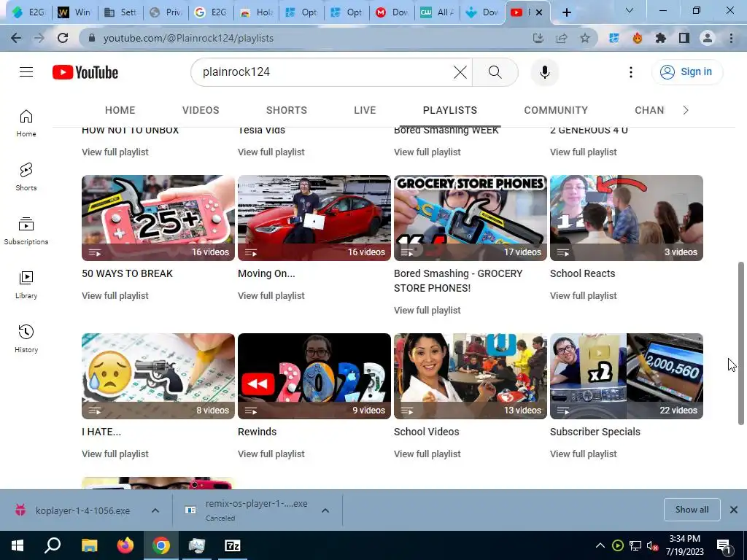Viewport: 747px width, 560px height.
Task: Open File Explorer from the taskbar
Action: click(89, 545)
